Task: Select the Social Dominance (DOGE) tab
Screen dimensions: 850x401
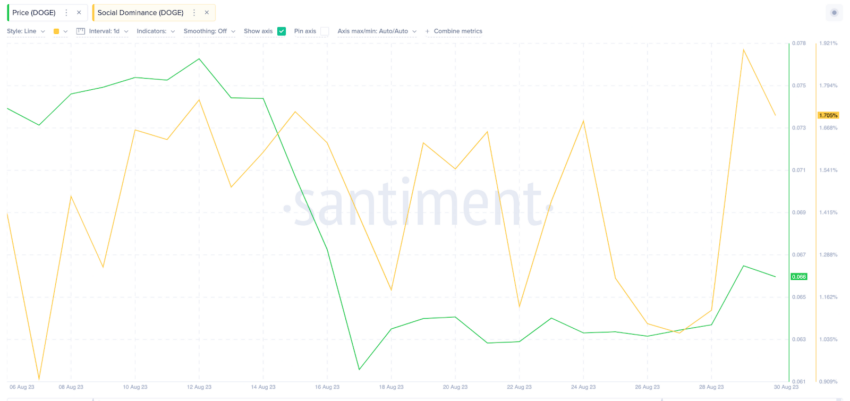Action: (x=140, y=12)
